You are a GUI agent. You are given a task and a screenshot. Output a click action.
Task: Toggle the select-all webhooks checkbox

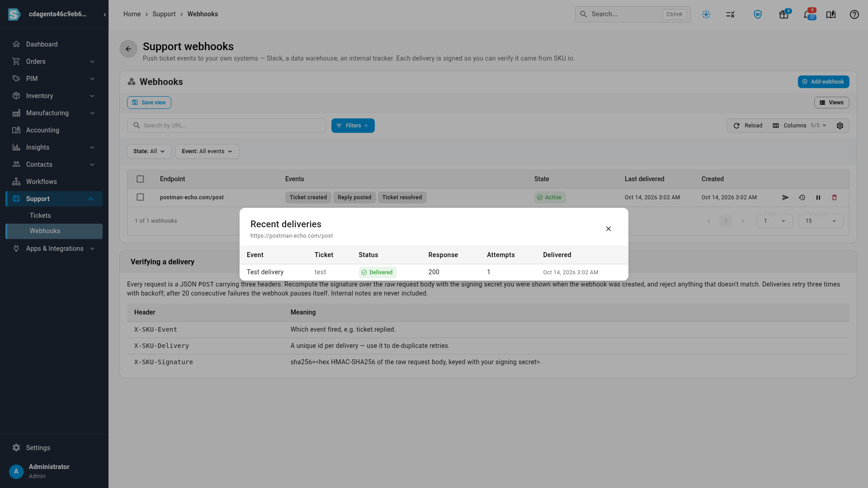(x=140, y=179)
